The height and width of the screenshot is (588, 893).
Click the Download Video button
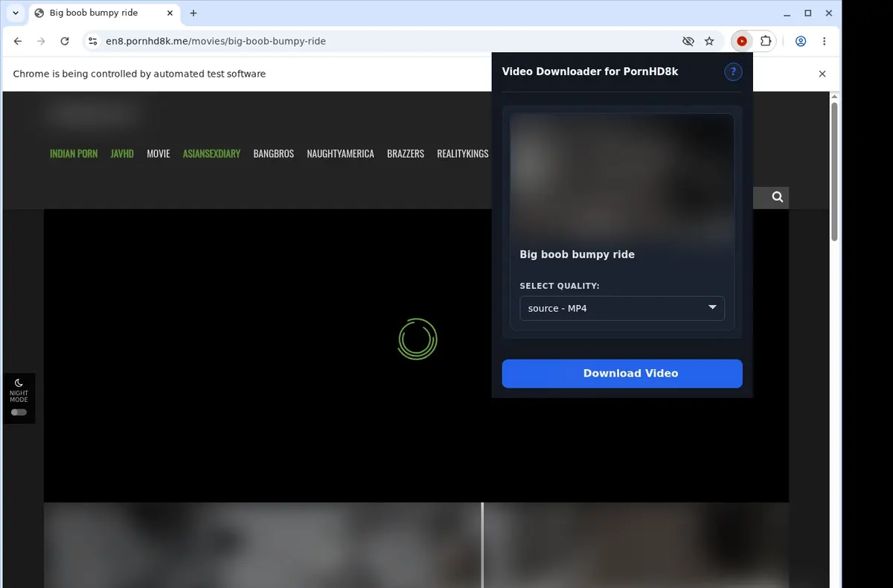click(x=622, y=374)
